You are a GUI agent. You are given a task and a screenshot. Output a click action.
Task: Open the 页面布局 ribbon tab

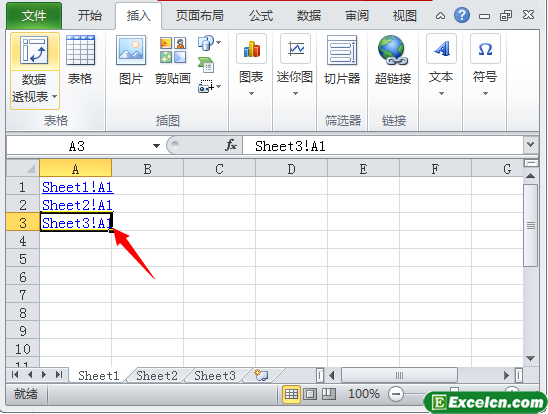click(200, 16)
